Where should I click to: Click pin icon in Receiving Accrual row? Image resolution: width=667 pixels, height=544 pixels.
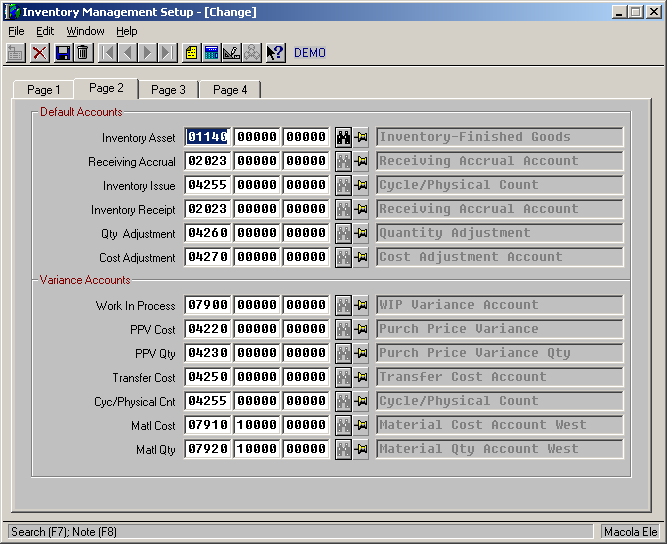(361, 161)
